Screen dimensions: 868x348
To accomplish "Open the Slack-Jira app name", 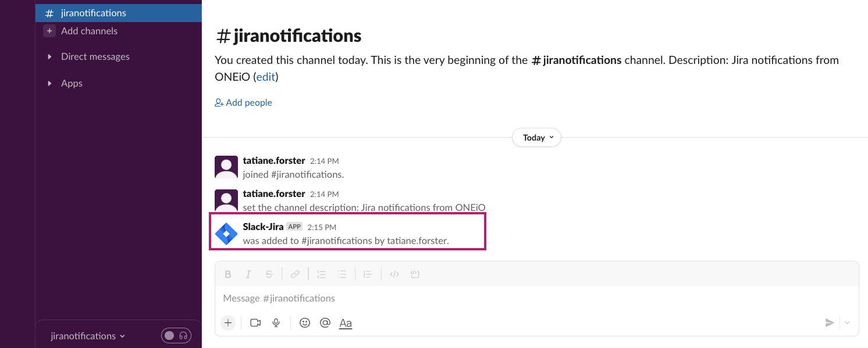I will [263, 227].
